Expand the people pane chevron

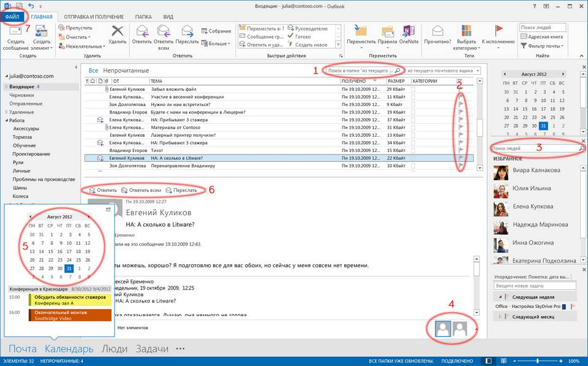[477, 329]
